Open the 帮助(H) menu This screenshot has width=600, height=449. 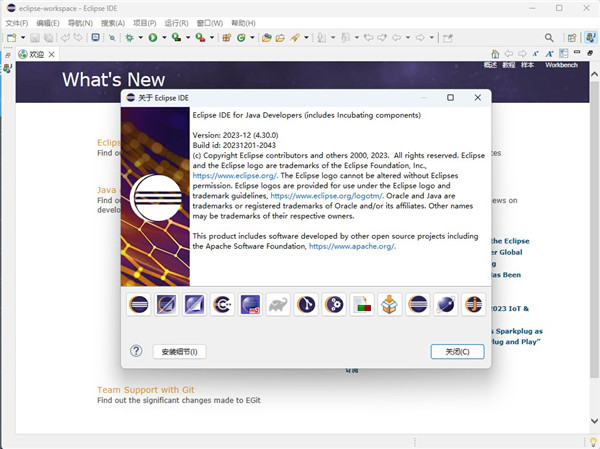tap(243, 23)
